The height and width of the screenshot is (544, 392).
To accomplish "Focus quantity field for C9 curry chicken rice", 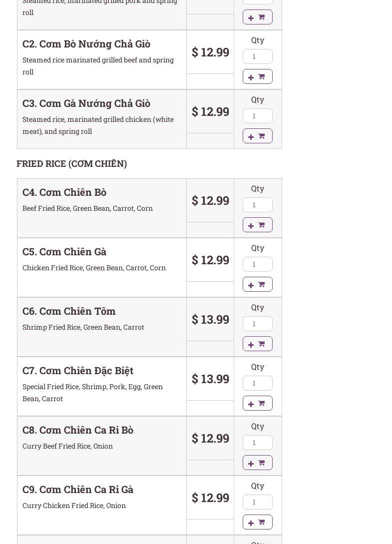I will coord(257,502).
